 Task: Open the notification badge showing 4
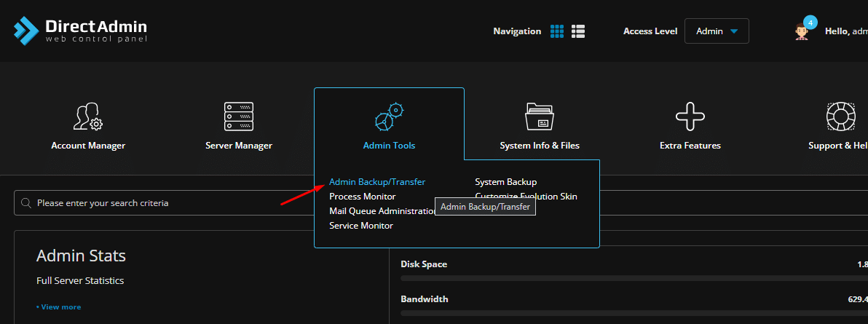point(810,23)
